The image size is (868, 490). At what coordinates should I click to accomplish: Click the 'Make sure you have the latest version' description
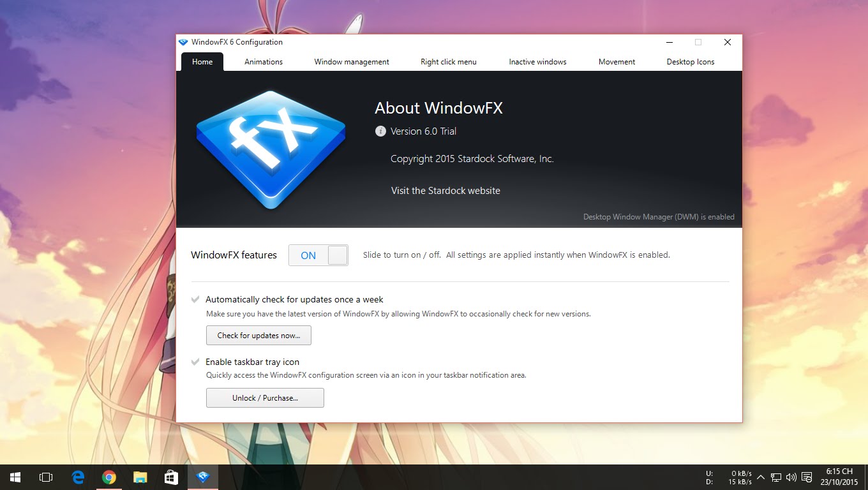(x=398, y=314)
